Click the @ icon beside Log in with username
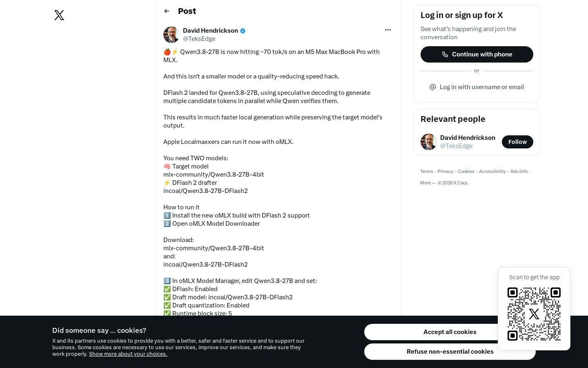Screen dimensions: 588x368 pos(433,87)
